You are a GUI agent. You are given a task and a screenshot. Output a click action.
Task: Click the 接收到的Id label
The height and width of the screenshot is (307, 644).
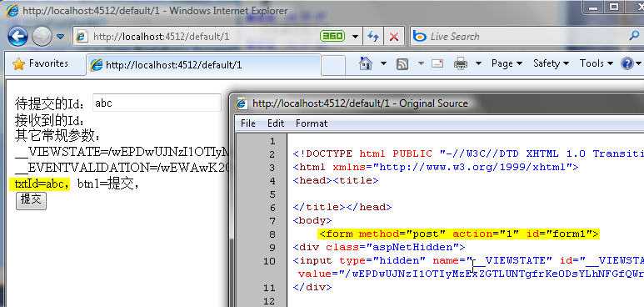(x=50, y=120)
